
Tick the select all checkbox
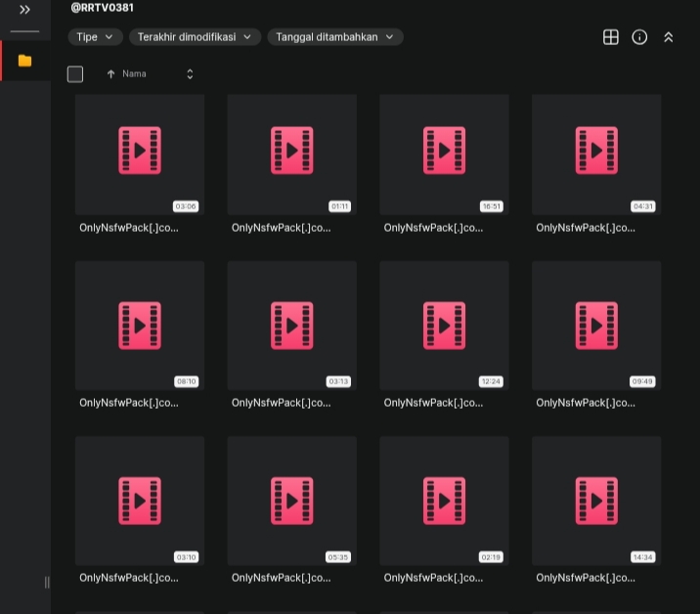(x=75, y=74)
